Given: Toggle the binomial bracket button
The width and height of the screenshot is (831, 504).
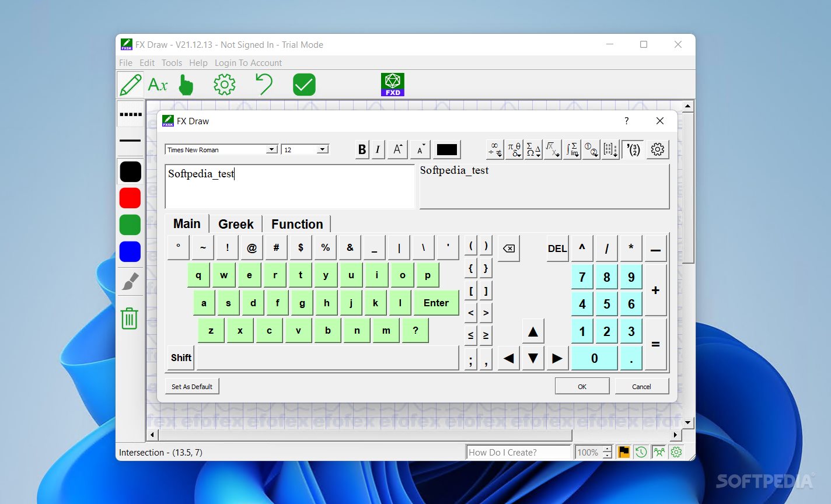Looking at the screenshot, I should point(633,150).
